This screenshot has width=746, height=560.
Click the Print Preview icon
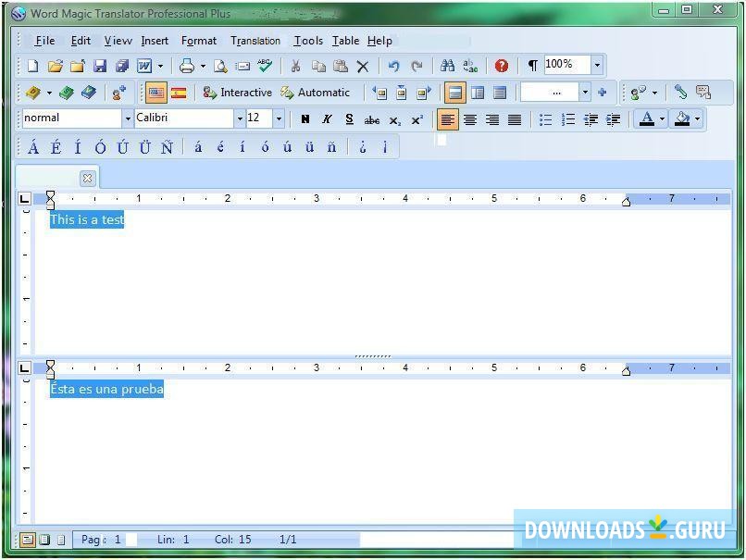(x=220, y=65)
